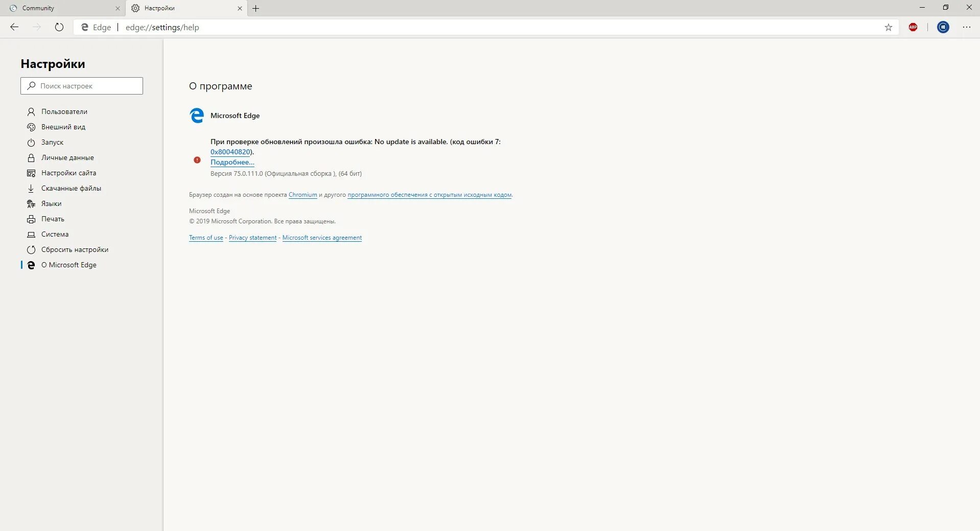This screenshot has height=531, width=980.
Task: Click the Языки language icon
Action: click(x=31, y=204)
